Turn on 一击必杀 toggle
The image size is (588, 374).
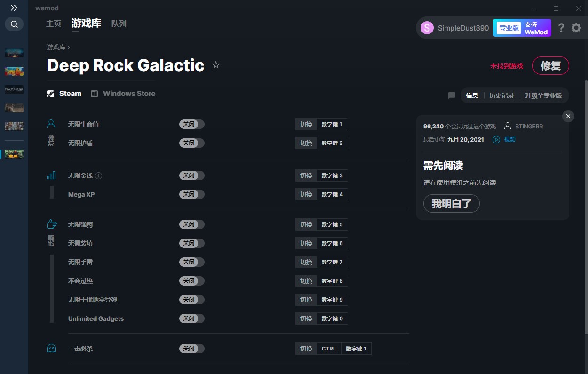pyautogui.click(x=191, y=349)
